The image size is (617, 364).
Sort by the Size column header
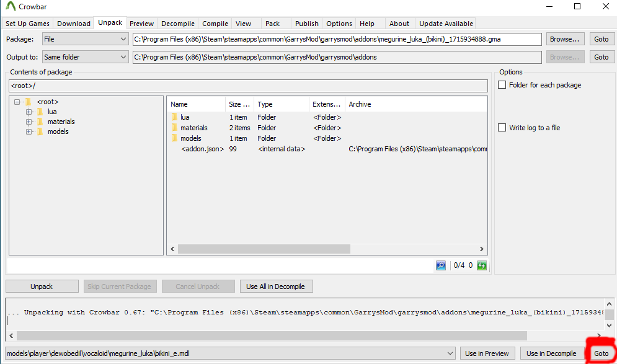pos(239,104)
